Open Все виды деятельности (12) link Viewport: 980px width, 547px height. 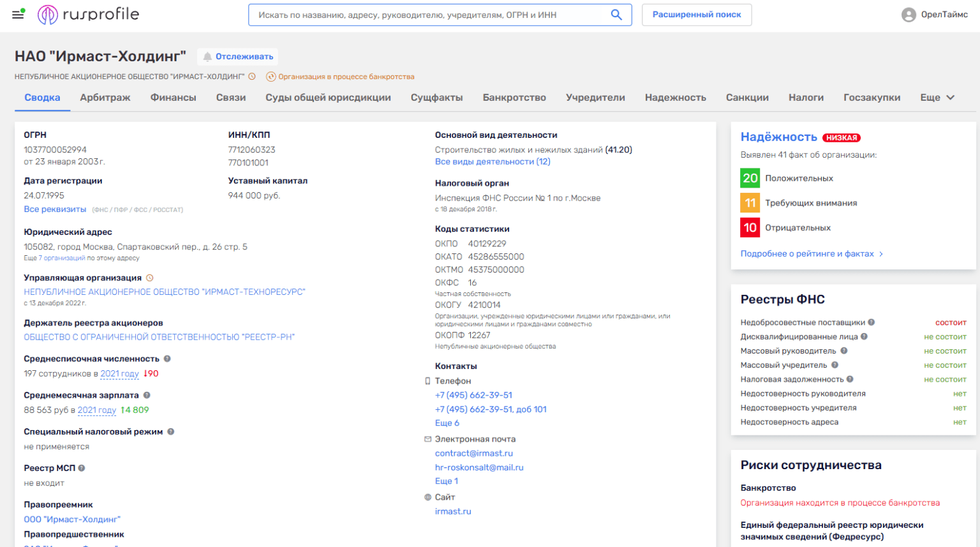tap(493, 162)
